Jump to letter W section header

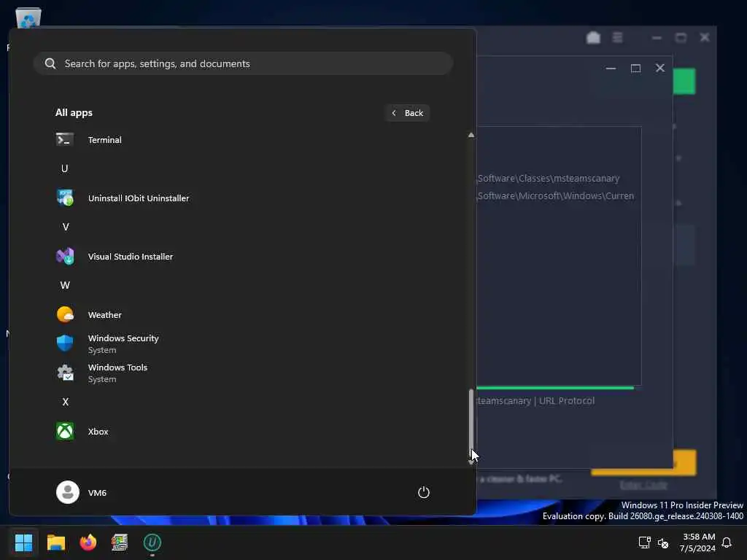(65, 285)
